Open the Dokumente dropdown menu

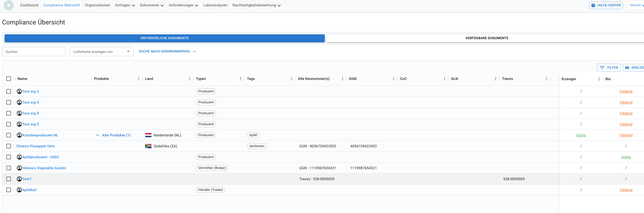click(x=152, y=5)
